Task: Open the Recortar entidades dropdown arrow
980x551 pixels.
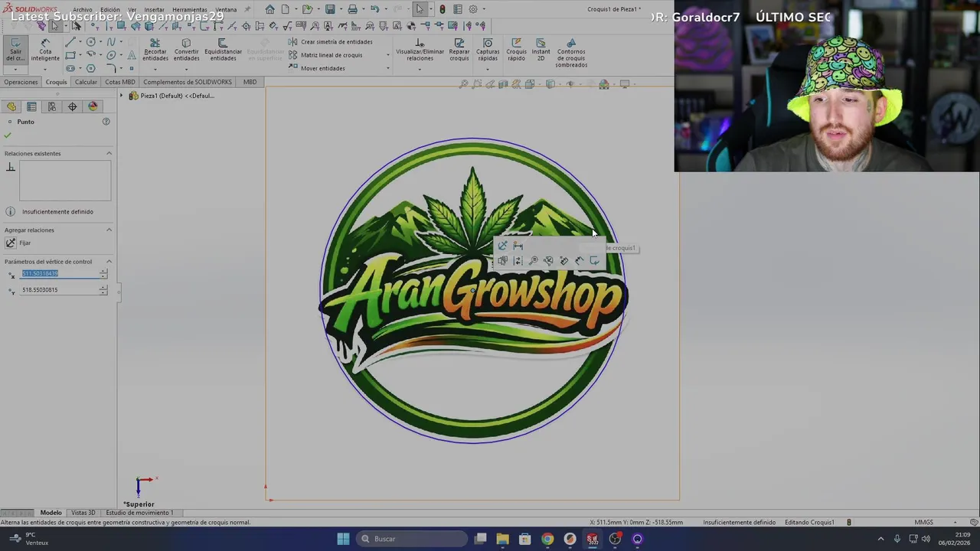Action: [x=155, y=70]
